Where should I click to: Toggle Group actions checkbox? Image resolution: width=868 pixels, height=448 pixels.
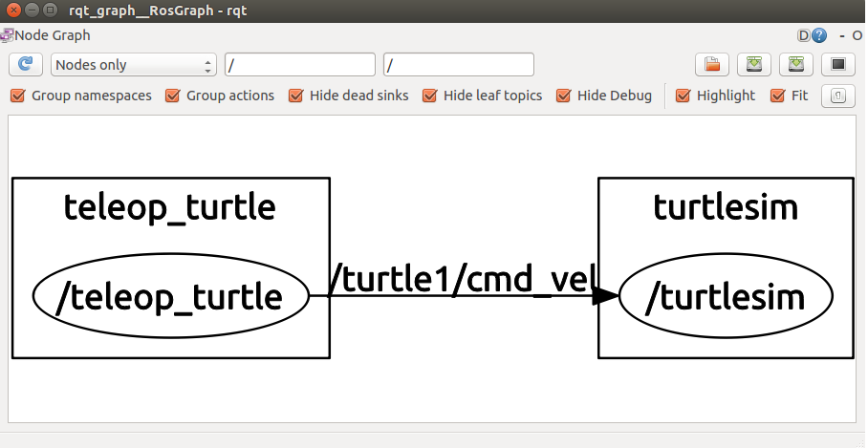pos(173,96)
